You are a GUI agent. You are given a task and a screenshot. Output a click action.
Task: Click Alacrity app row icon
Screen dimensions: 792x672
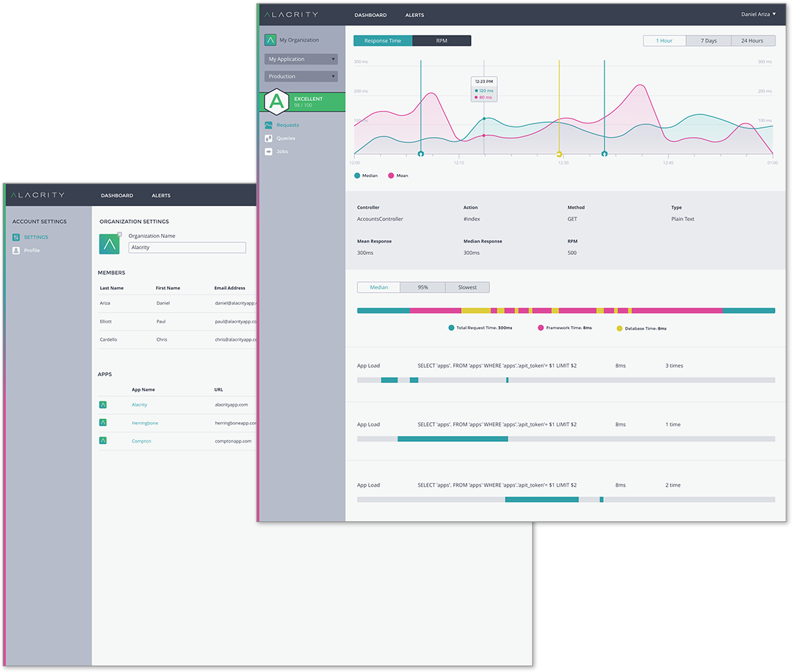[103, 405]
